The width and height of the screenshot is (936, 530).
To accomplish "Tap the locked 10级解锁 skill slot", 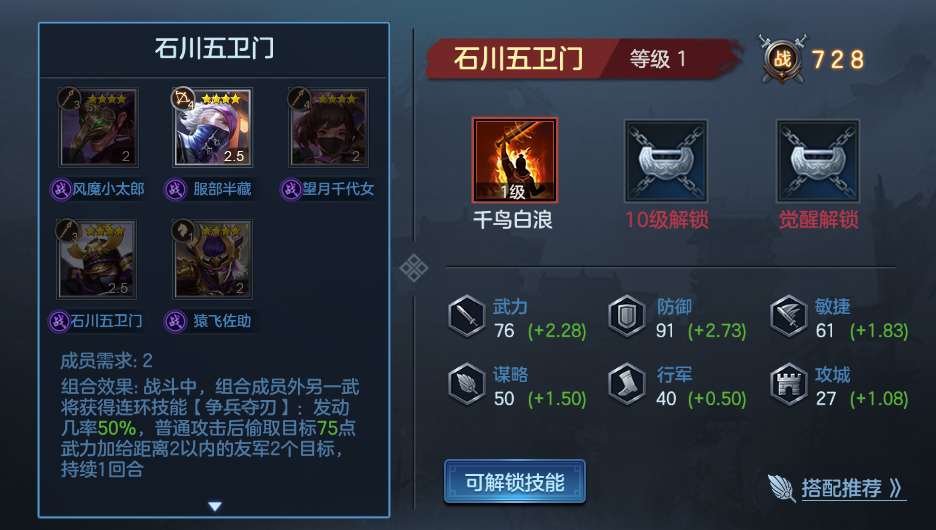I will click(666, 161).
